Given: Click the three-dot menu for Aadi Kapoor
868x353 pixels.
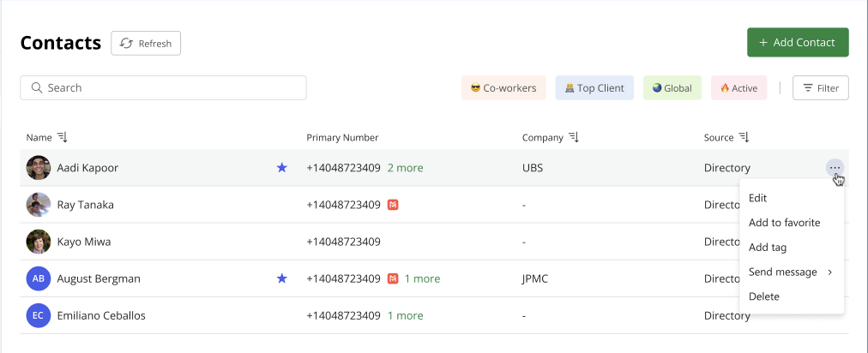Looking at the screenshot, I should tap(835, 168).
